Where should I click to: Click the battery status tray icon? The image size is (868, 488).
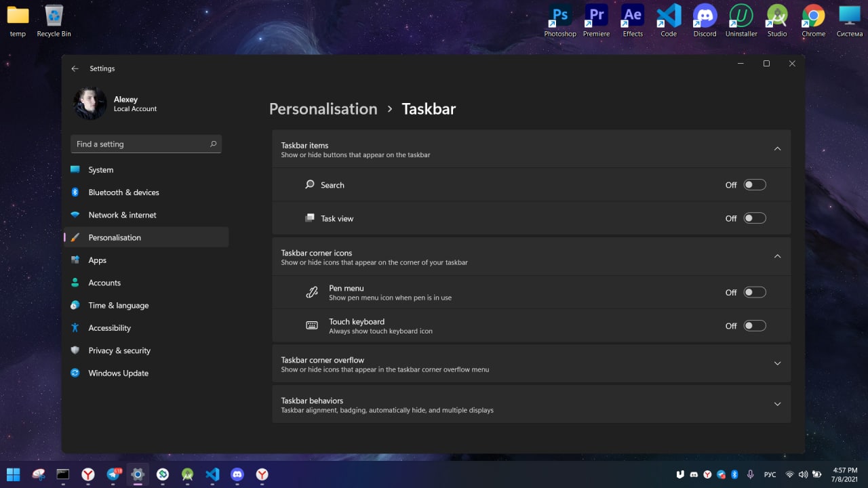pyautogui.click(x=817, y=474)
